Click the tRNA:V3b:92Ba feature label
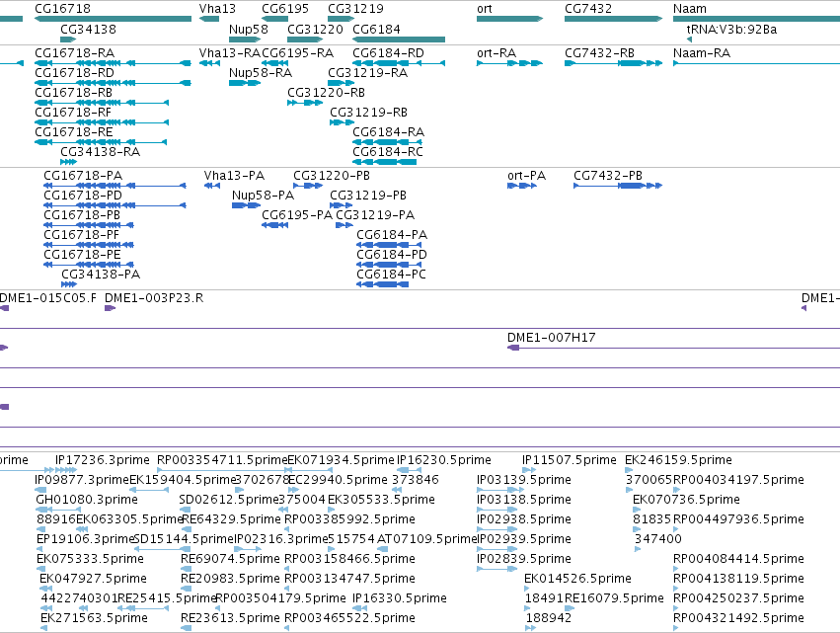Image resolution: width=840 pixels, height=633 pixels. pyautogui.click(x=731, y=29)
